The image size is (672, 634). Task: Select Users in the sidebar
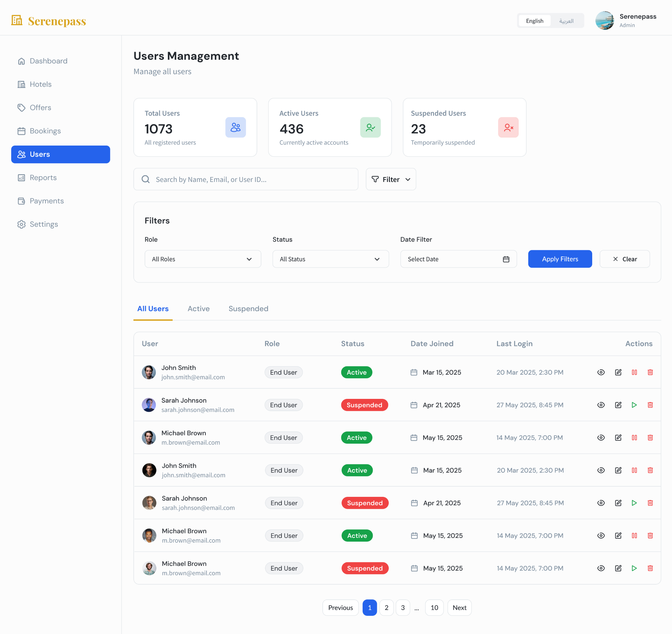click(61, 154)
